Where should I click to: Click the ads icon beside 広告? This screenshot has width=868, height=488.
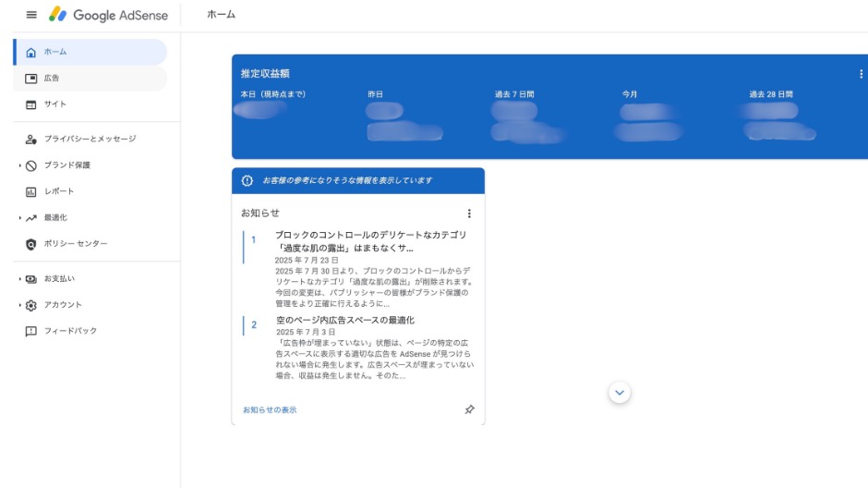pyautogui.click(x=31, y=79)
